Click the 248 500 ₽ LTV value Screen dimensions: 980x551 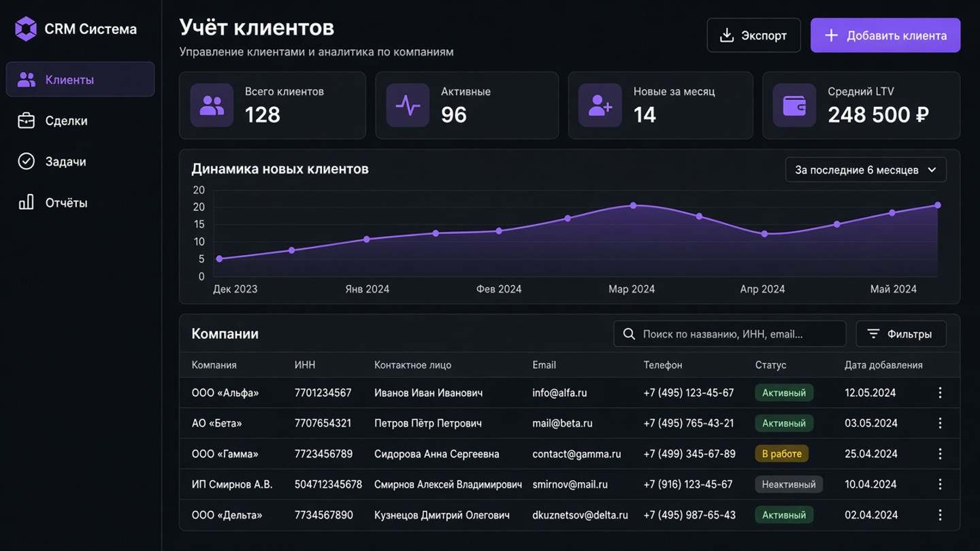point(878,114)
